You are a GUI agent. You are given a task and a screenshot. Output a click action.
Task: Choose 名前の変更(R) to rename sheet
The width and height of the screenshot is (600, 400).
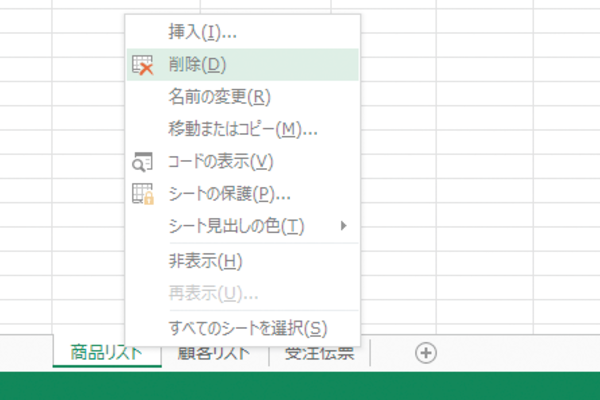click(x=243, y=97)
